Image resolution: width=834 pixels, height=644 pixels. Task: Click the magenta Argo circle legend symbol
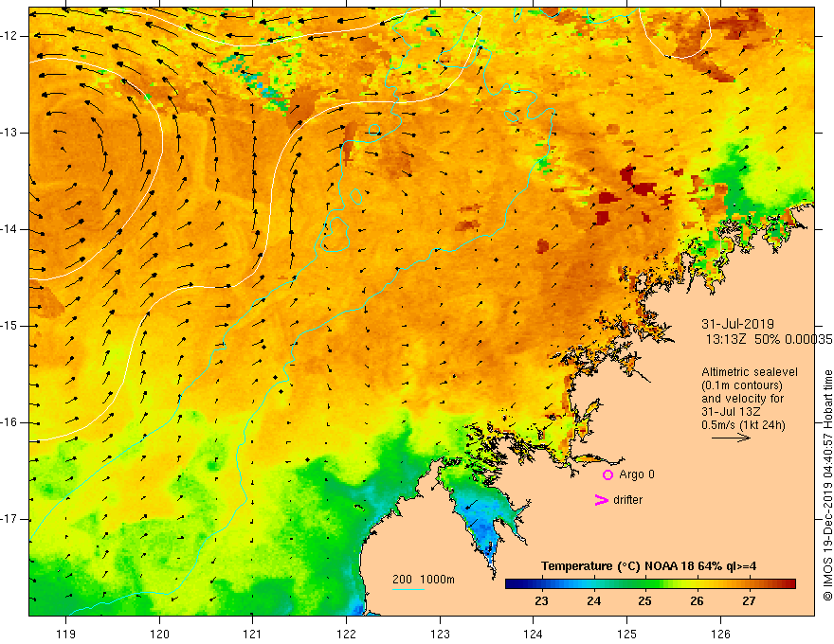pyautogui.click(x=607, y=475)
